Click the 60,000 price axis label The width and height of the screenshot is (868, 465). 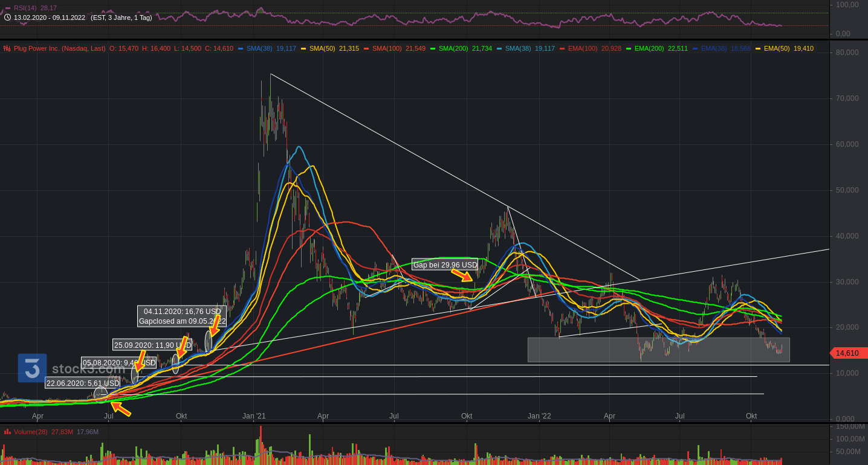click(847, 144)
